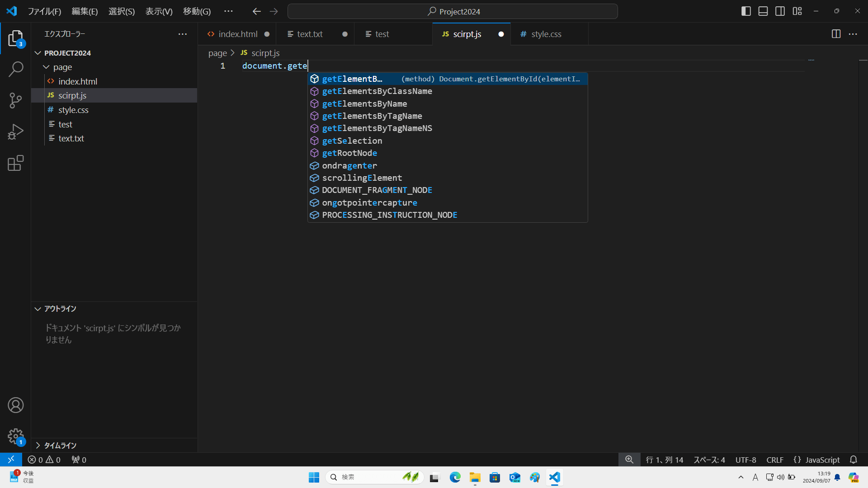
Task: Choose getElementsByTagName suggestion
Action: pyautogui.click(x=448, y=116)
